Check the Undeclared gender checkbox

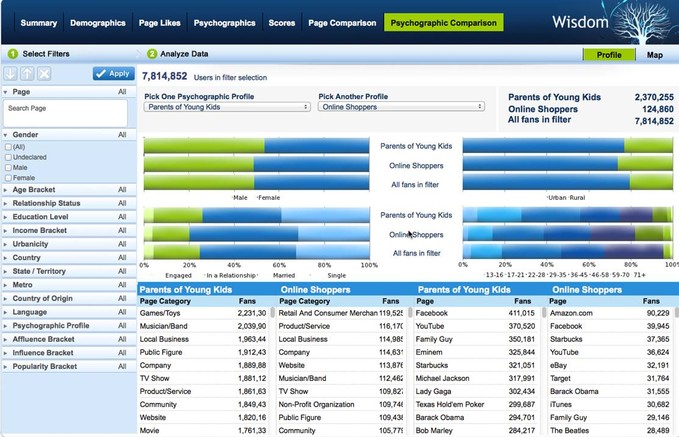[x=8, y=157]
